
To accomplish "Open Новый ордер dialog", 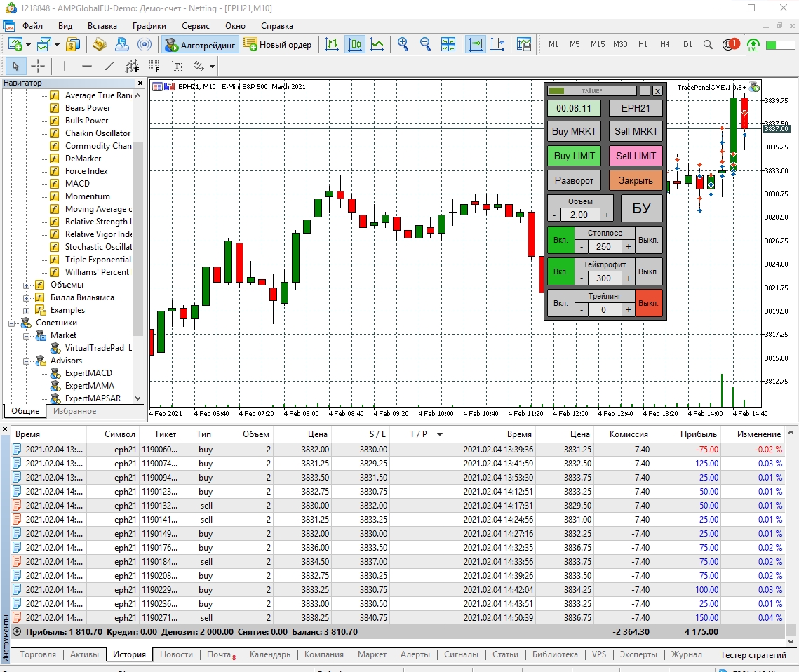I will (278, 45).
